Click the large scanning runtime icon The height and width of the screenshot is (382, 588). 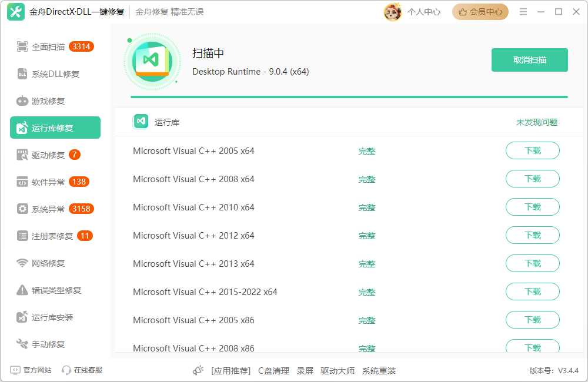(x=152, y=62)
